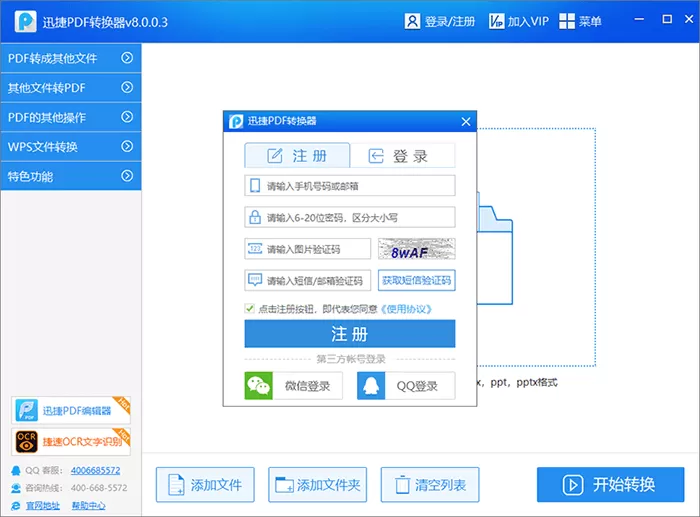Switch to the 注册 tab

point(297,155)
